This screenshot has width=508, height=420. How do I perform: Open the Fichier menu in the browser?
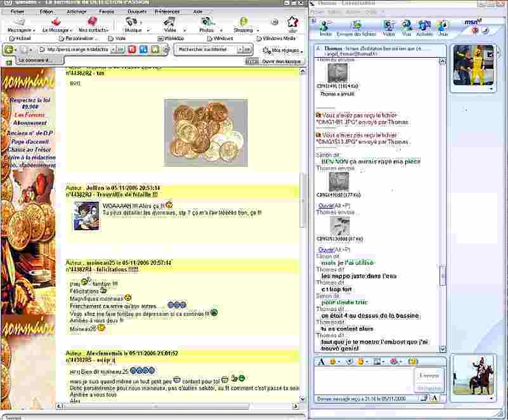tap(17, 11)
